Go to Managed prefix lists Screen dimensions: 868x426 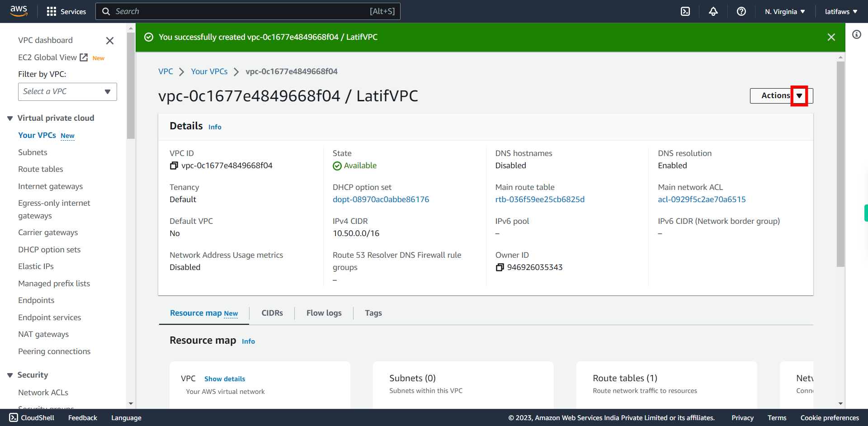(54, 284)
